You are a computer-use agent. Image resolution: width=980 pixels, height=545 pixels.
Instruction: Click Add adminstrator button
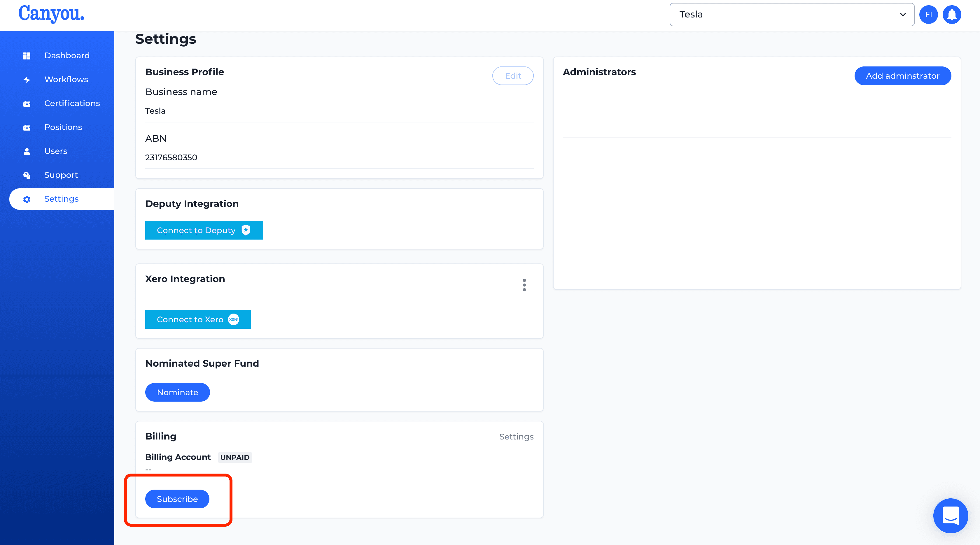[x=902, y=76]
